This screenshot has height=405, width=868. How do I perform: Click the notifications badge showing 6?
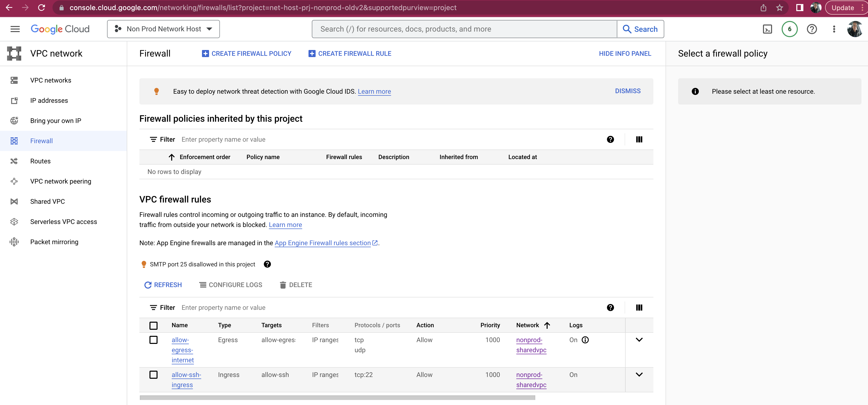(x=789, y=29)
